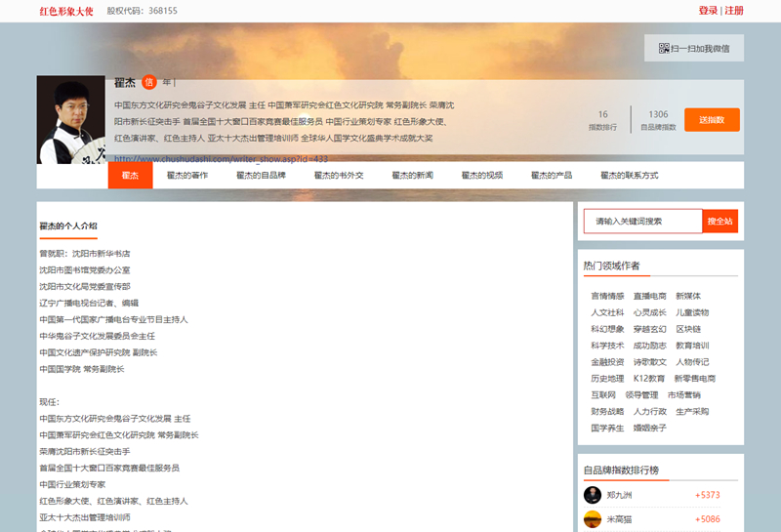
Task: Open the chushudashi.com writer profile URL
Action: 221,158
